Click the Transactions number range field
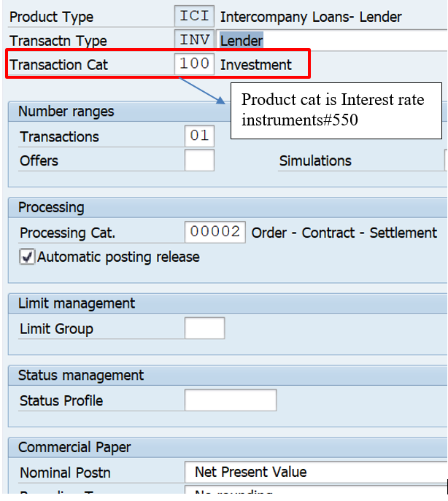This screenshot has width=448, height=501. pyautogui.click(x=199, y=136)
